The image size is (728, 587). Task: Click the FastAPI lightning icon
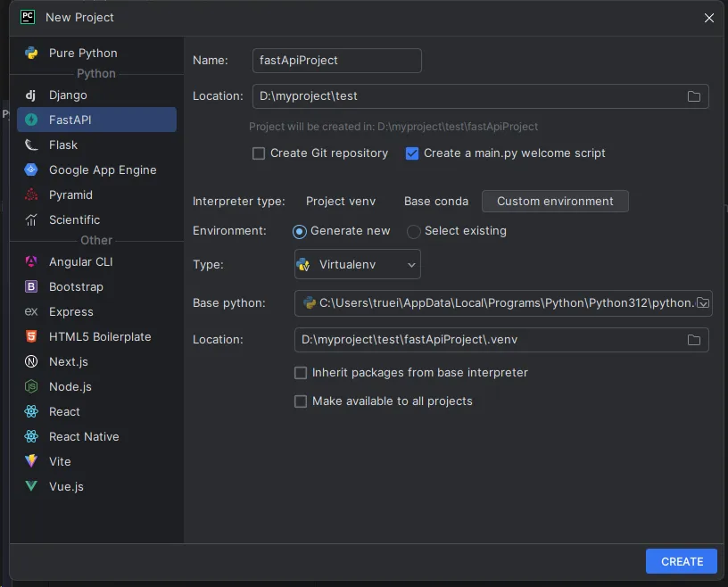[31, 120]
